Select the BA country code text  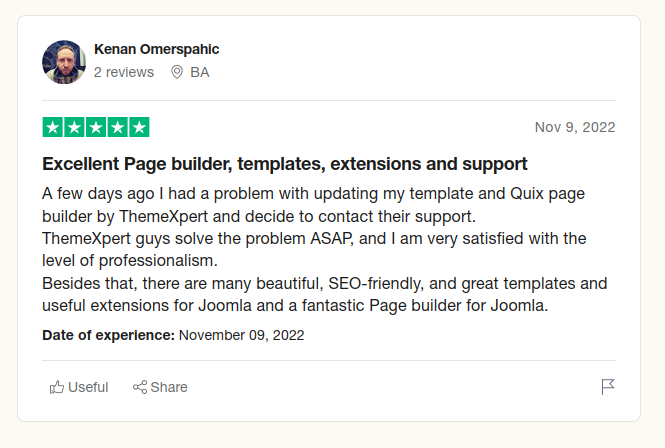200,72
